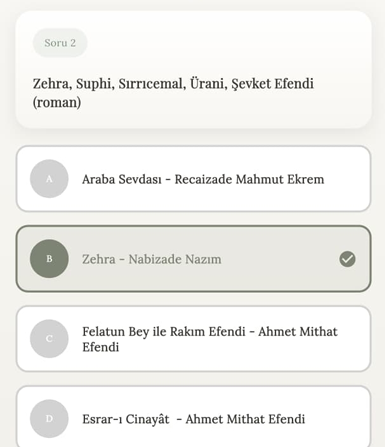The width and height of the screenshot is (385, 447).
Task: Choose Esrar-ı Cinayât - Ahmet Mithat Efendi
Action: [x=193, y=417]
